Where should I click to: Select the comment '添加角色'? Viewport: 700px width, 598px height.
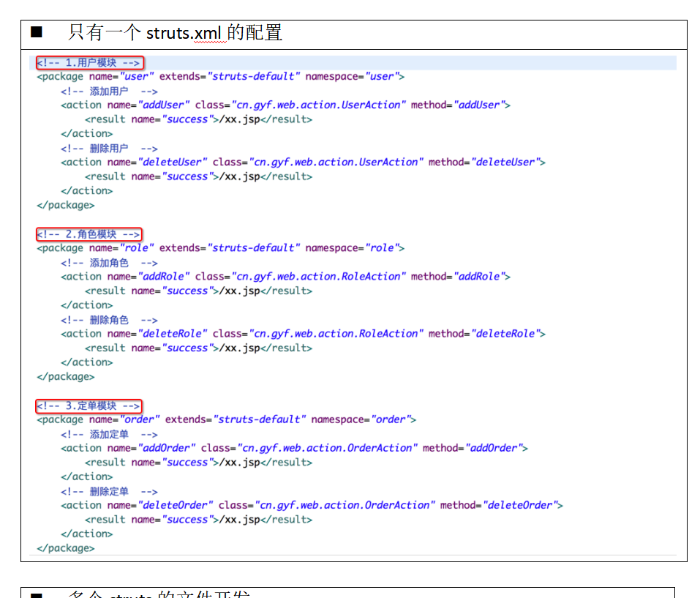109,263
